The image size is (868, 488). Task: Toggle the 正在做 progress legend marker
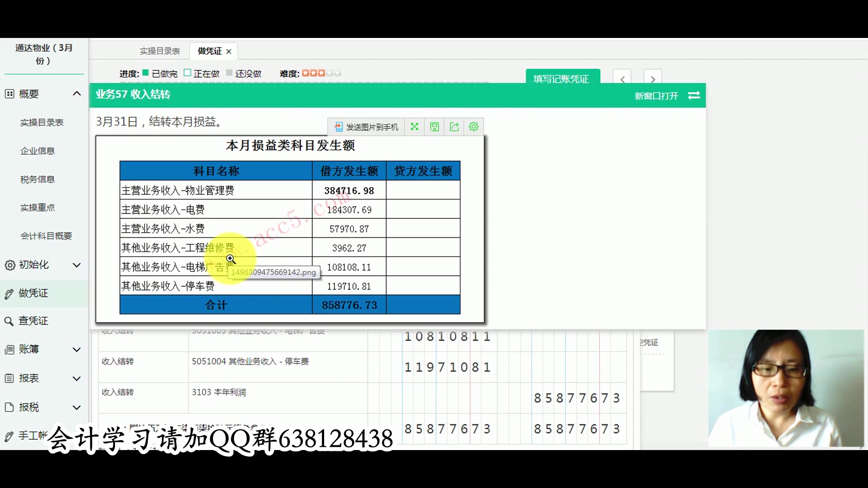[x=187, y=73]
